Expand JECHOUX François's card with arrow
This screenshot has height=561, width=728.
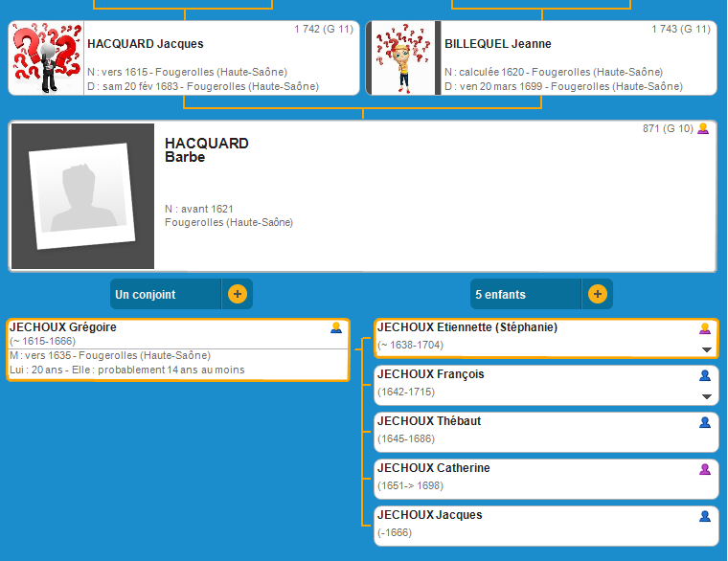(x=707, y=397)
